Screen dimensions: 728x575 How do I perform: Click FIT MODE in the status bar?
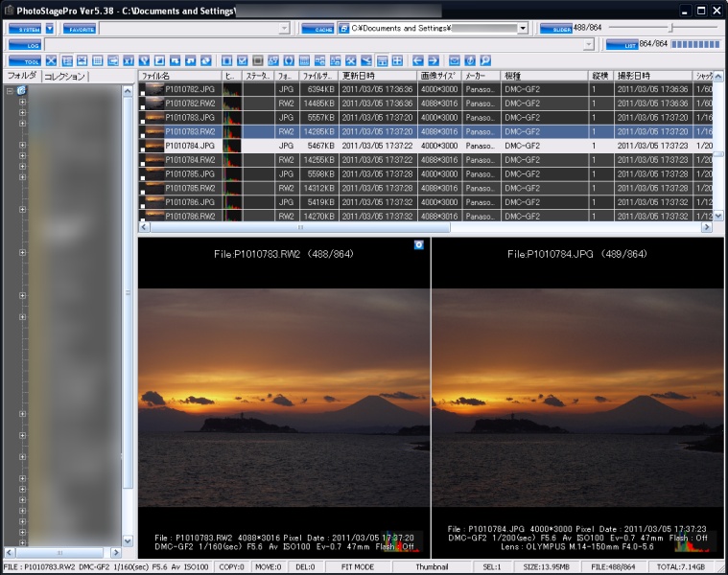click(x=358, y=566)
